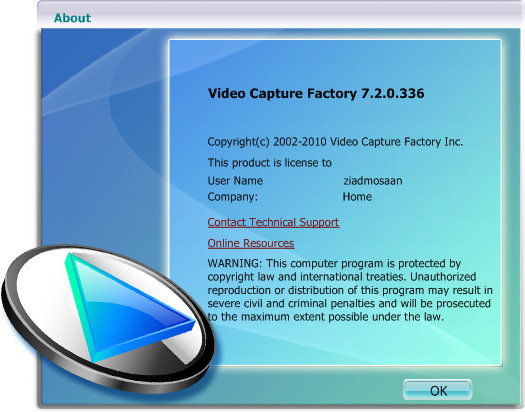The height and width of the screenshot is (412, 525).
Task: Click the WARNING word in the notice
Action: click(x=233, y=263)
